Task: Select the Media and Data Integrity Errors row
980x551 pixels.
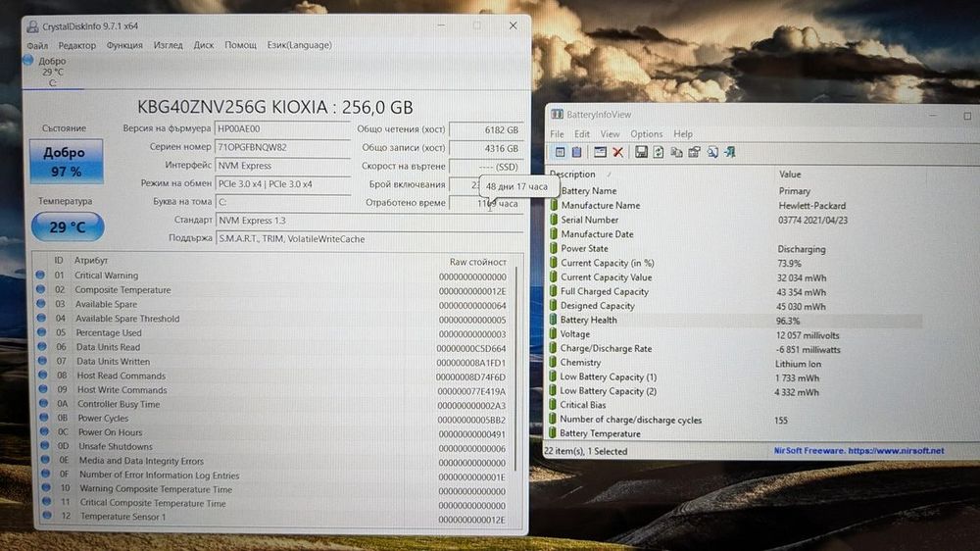Action: click(275, 461)
